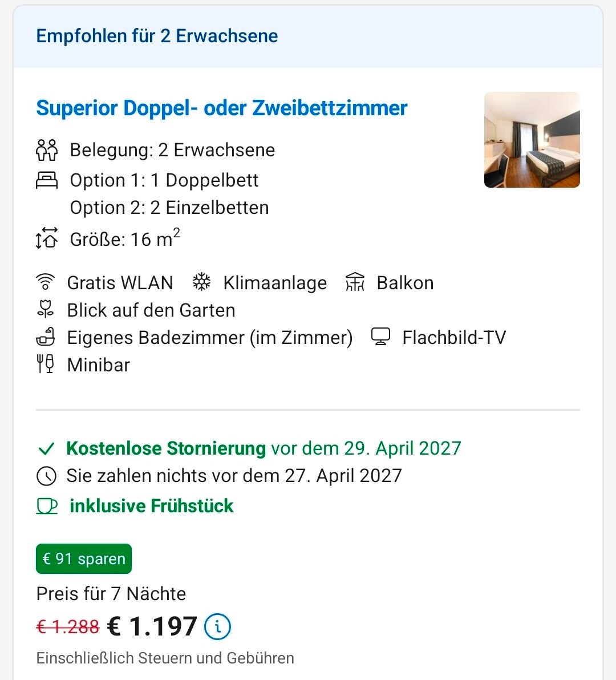The image size is (616, 680).
Task: Click the Minibar icon
Action: [x=45, y=364]
